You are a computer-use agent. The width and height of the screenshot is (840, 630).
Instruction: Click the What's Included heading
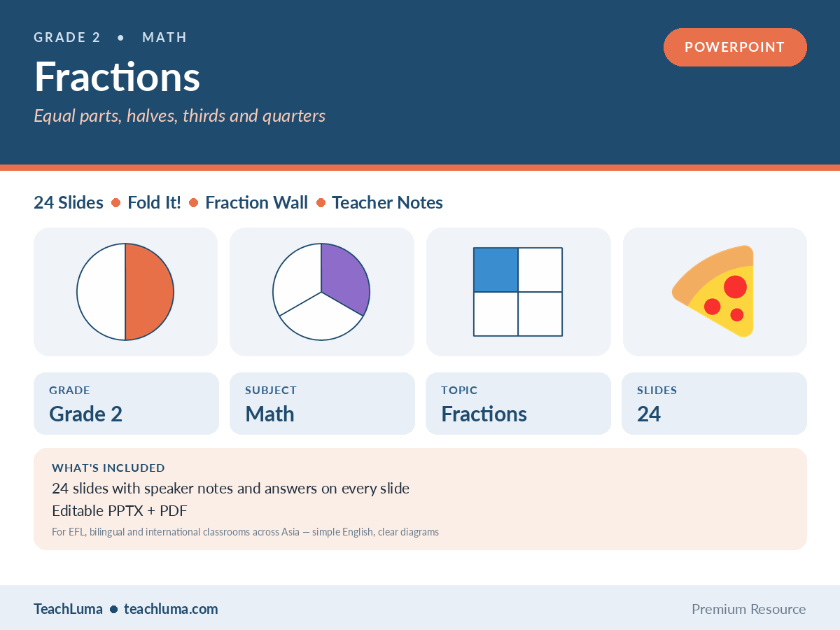[108, 468]
